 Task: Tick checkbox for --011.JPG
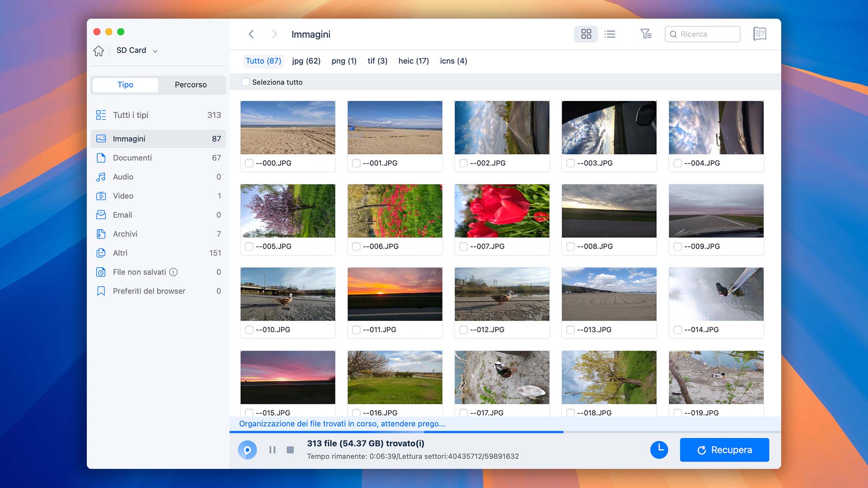pyautogui.click(x=356, y=330)
